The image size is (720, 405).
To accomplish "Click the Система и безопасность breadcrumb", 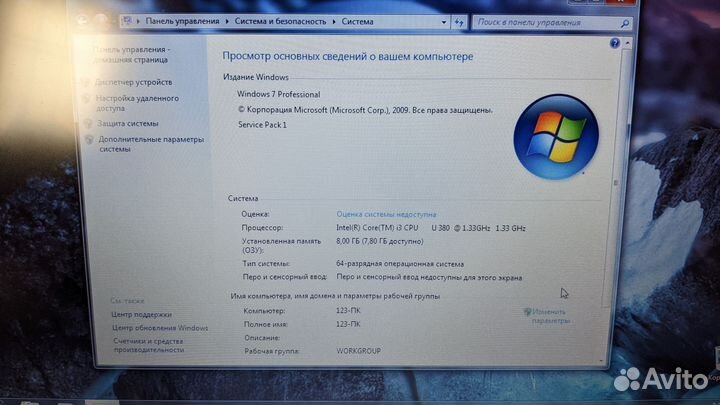I will (x=280, y=22).
